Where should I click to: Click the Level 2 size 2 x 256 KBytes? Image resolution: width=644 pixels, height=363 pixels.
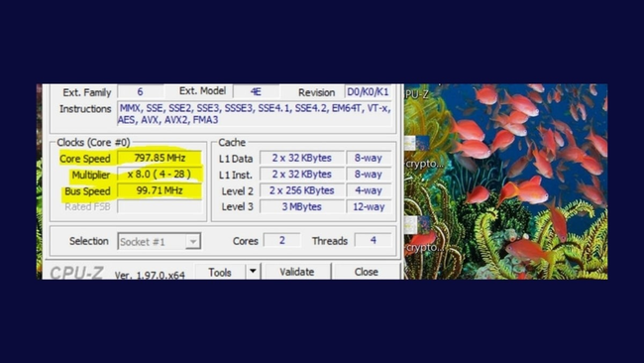point(301,190)
